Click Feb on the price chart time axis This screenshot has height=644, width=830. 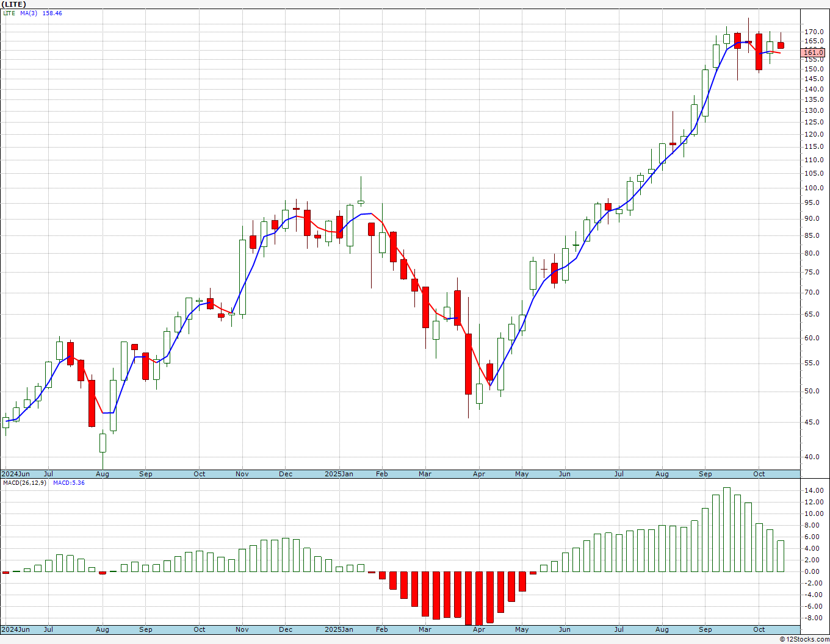(382, 474)
